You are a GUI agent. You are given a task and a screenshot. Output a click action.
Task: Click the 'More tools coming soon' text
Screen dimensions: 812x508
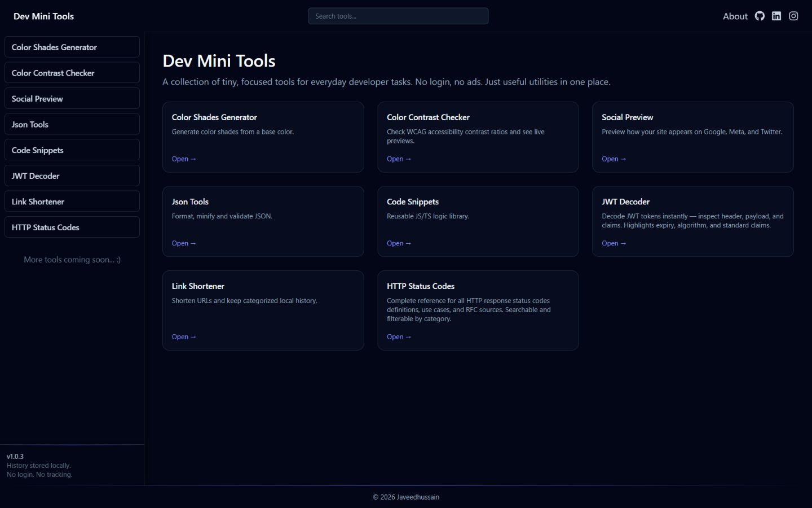pyautogui.click(x=72, y=260)
